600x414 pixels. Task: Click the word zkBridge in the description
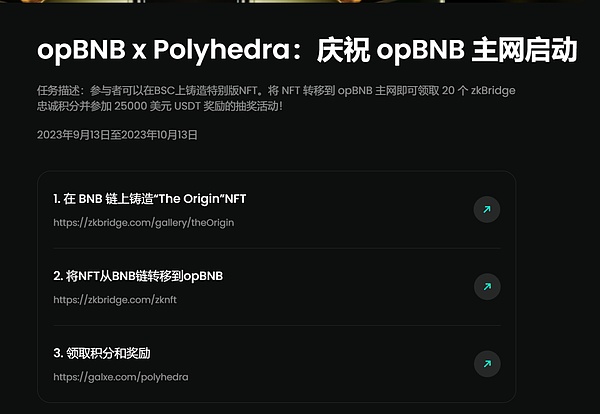493,91
